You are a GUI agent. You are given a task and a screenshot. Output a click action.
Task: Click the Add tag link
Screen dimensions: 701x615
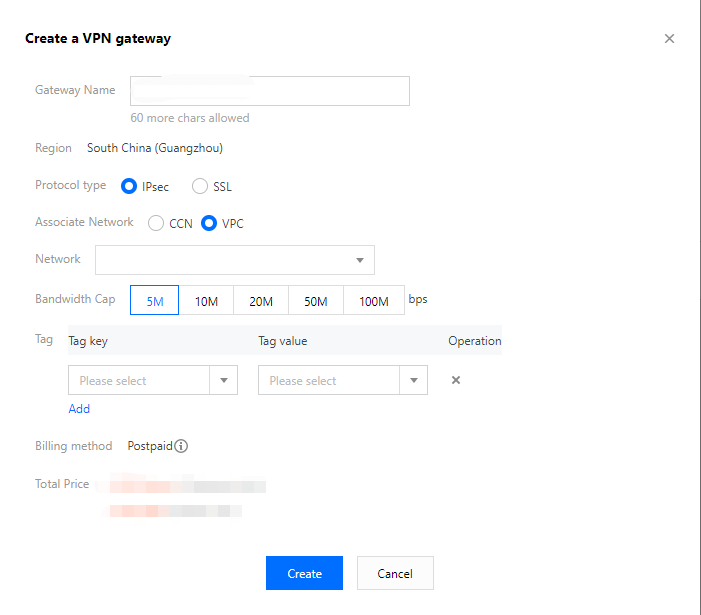tap(79, 409)
